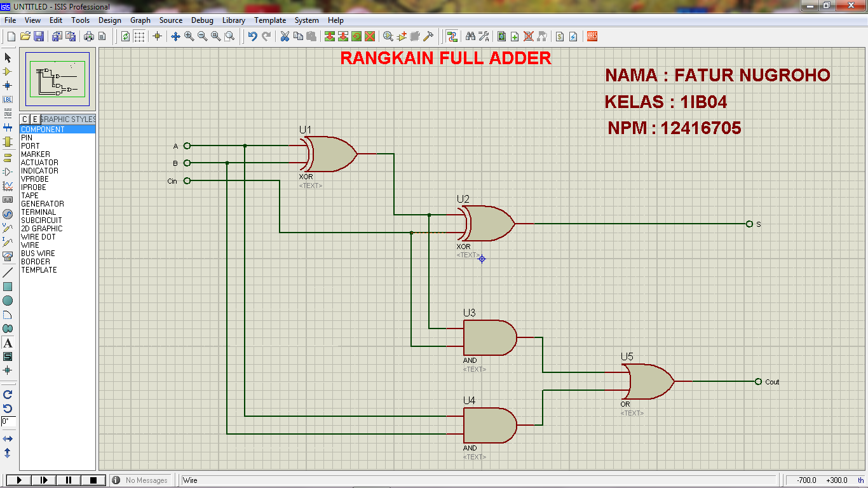Select COMPONENT in graphic styles list
This screenshot has height=488, width=868.
coord(58,129)
